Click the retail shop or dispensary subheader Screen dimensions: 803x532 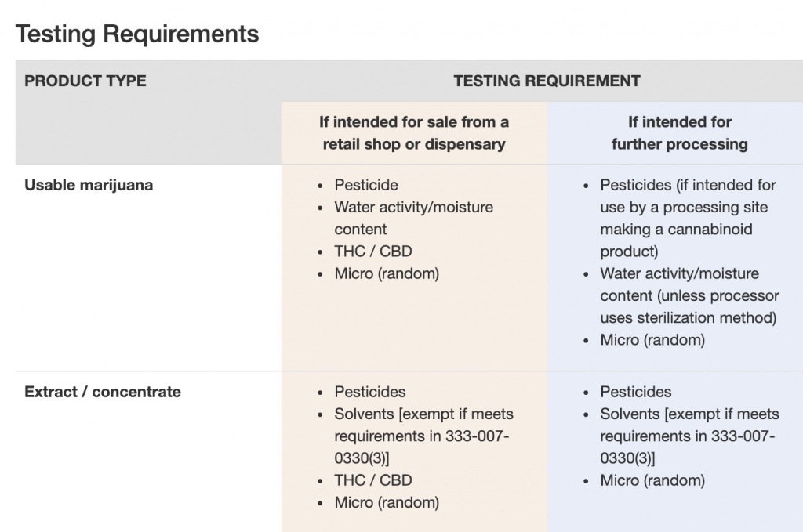pos(414,133)
